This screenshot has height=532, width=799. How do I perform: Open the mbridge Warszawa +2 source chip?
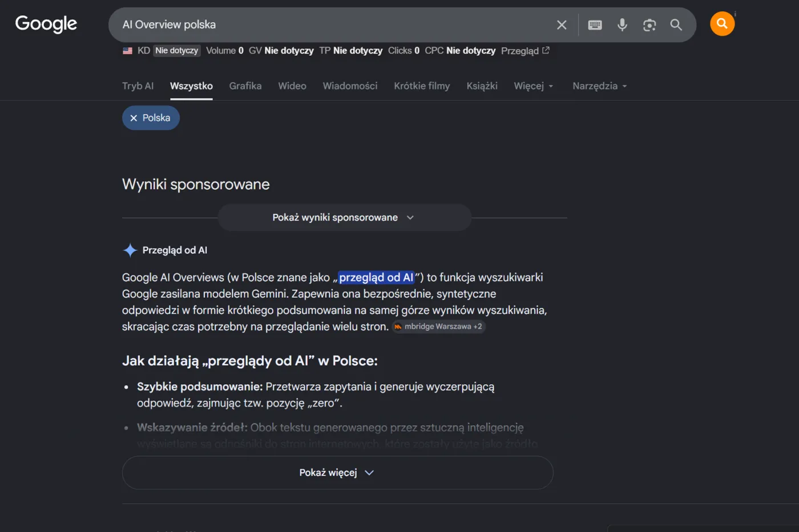pos(438,327)
